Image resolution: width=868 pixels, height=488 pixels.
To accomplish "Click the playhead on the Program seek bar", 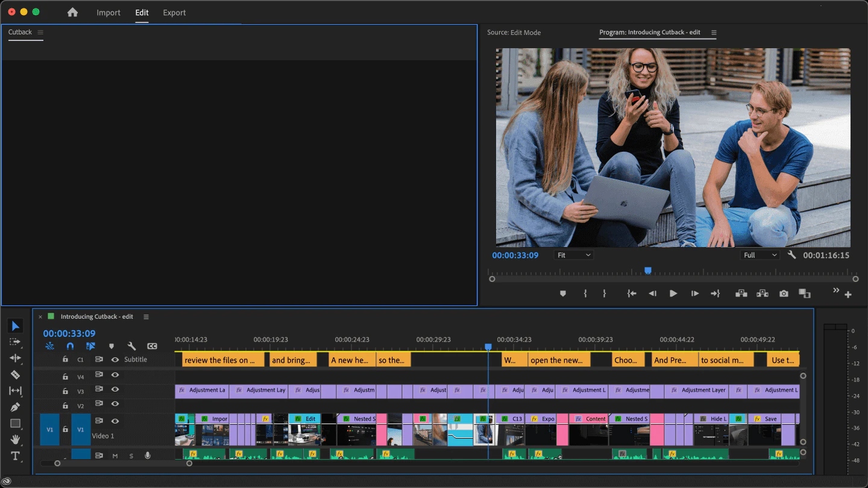I will (648, 271).
